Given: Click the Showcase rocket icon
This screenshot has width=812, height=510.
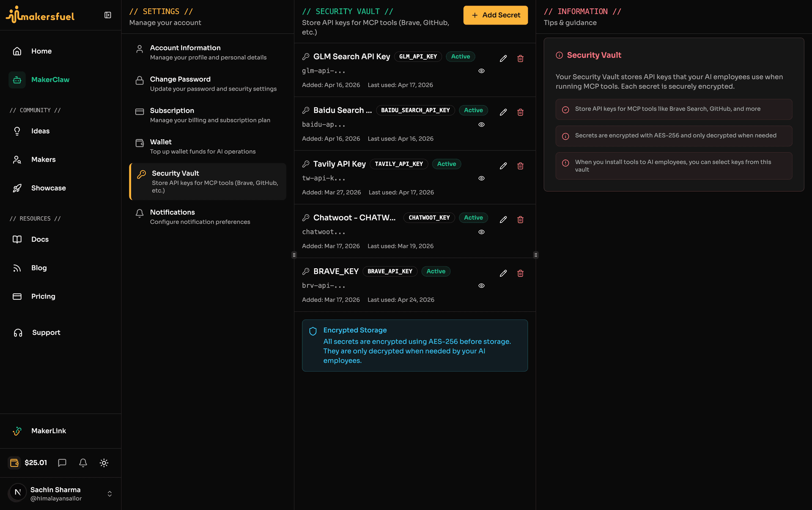Looking at the screenshot, I should pos(17,188).
